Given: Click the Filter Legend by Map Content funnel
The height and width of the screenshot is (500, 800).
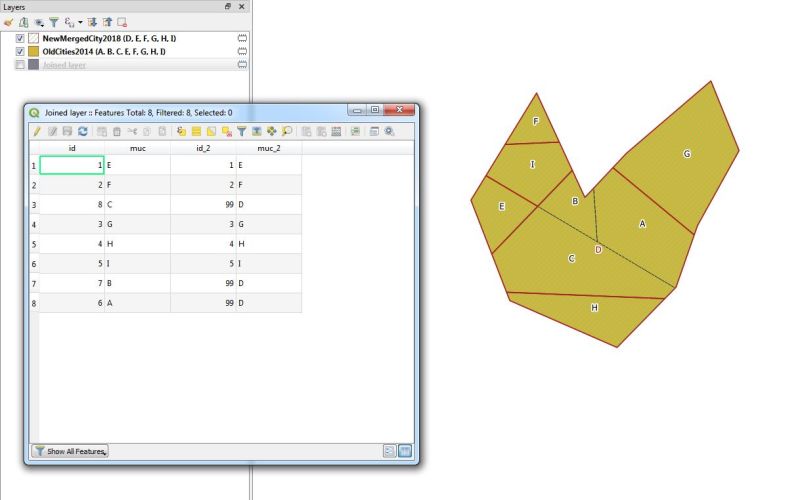Looking at the screenshot, I should click(54, 22).
